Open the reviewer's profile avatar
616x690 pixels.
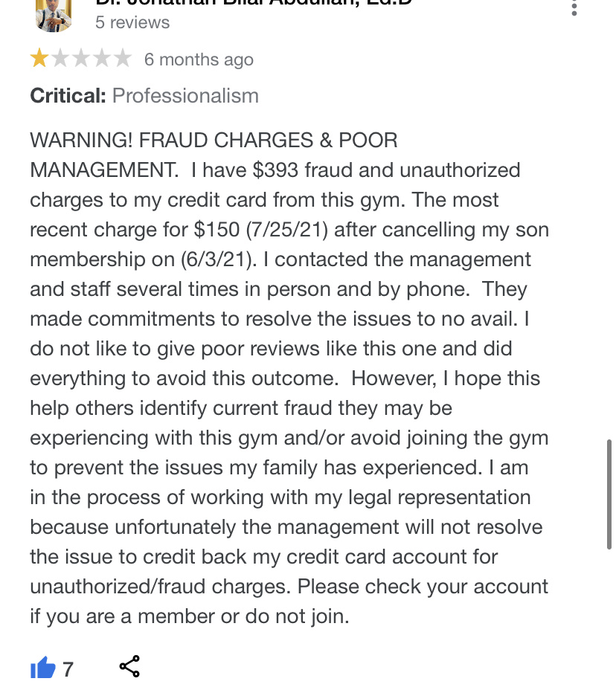pos(53,13)
